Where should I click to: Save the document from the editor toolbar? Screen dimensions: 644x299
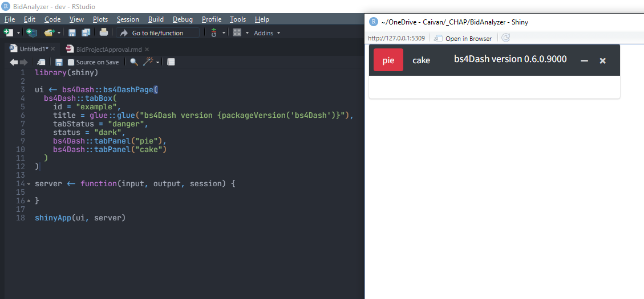coord(59,62)
